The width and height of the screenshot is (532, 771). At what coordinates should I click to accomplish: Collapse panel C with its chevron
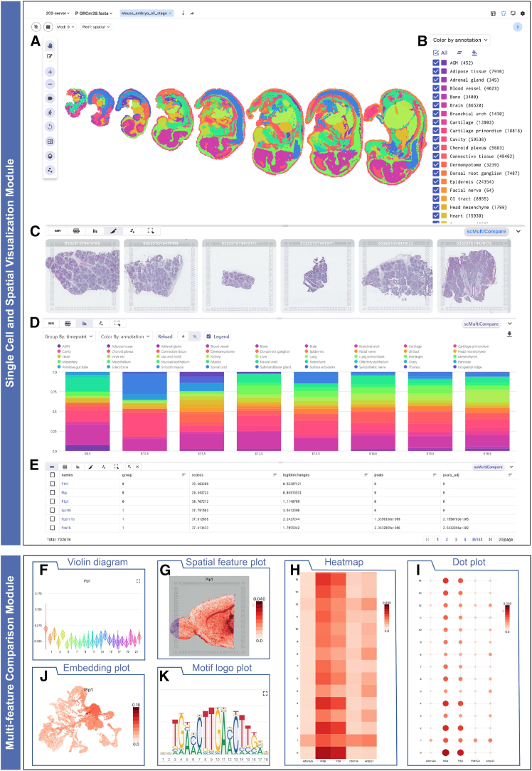click(x=518, y=231)
